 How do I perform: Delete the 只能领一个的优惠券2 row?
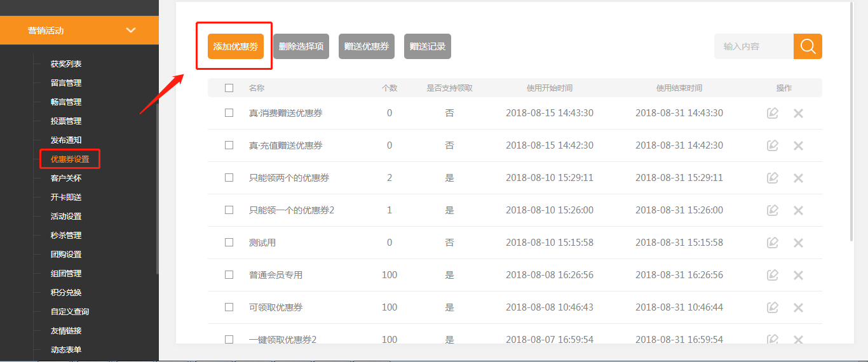(x=798, y=210)
